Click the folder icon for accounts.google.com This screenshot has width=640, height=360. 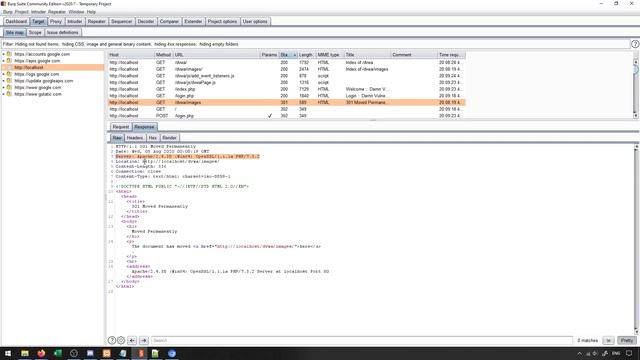click(x=9, y=54)
